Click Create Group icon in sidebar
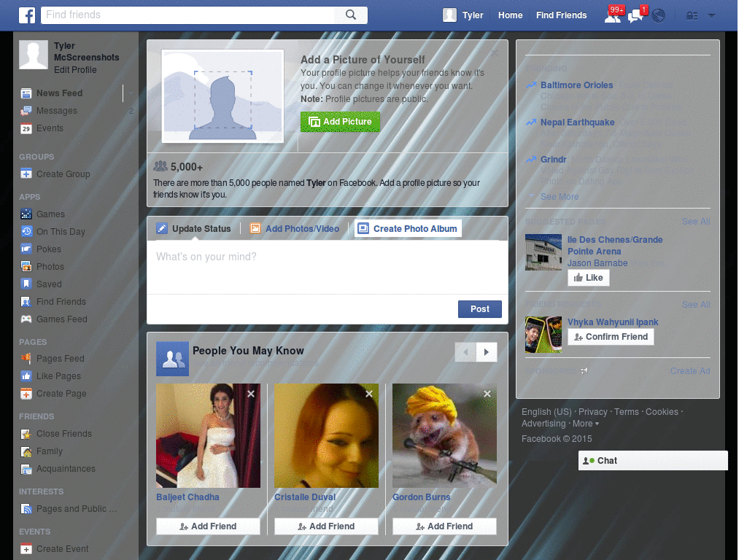 [26, 174]
